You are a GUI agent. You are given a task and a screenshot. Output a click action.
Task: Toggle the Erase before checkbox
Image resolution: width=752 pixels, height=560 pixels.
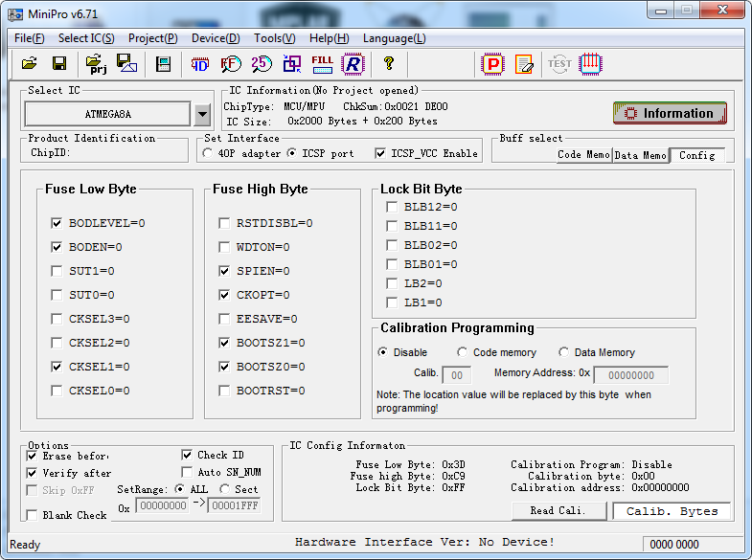coord(32,456)
